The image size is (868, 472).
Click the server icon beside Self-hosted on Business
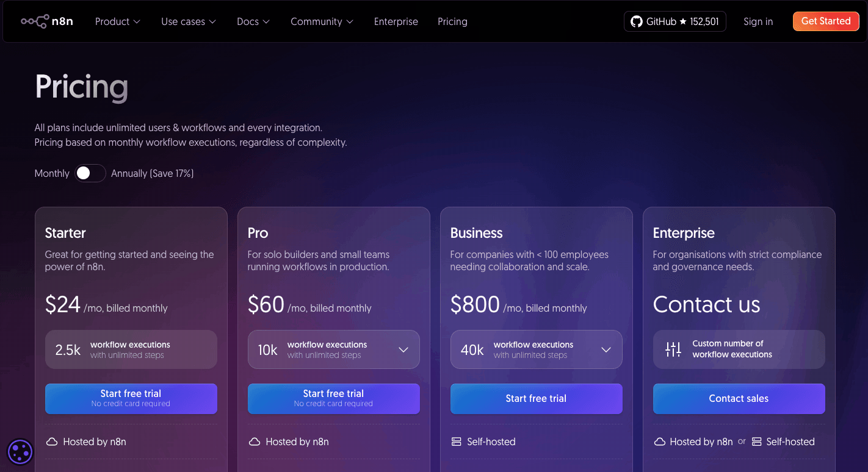coord(457,442)
